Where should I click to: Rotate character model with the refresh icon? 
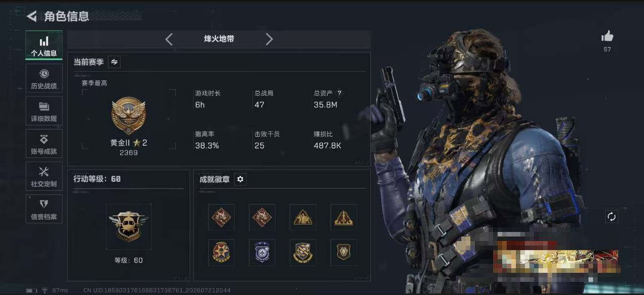coord(611,216)
